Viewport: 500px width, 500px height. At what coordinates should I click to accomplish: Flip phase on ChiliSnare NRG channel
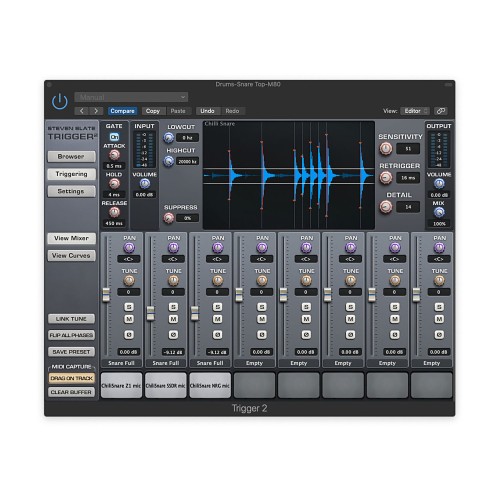pos(218,334)
